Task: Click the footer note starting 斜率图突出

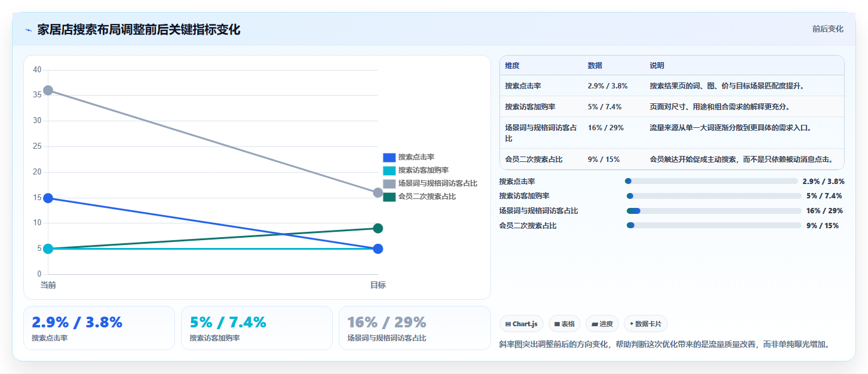Action: 664,345
